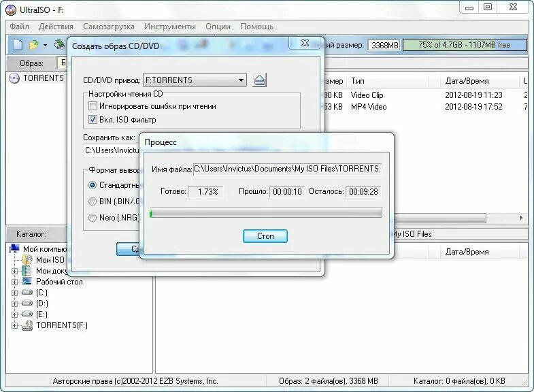The width and height of the screenshot is (534, 392).
Task: Click the Тип column header
Action: (388, 81)
